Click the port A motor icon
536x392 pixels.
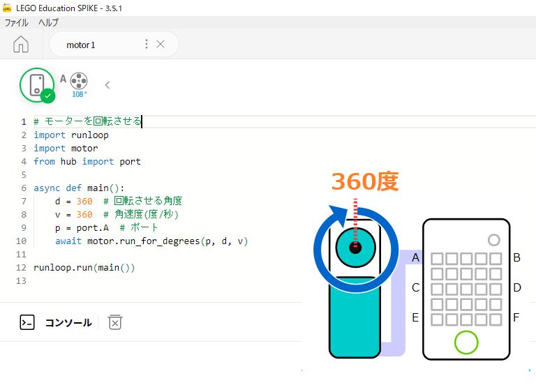click(x=79, y=81)
